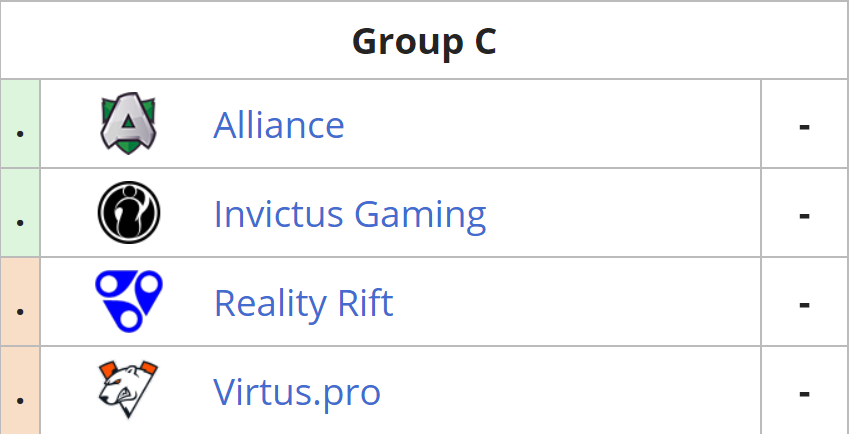Select the green position cell beside Invictus Gaming
Screen dimensions: 850x434
click(20, 212)
